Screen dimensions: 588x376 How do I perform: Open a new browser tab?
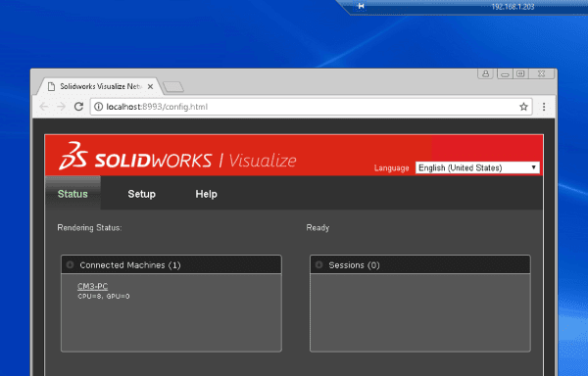[173, 87]
